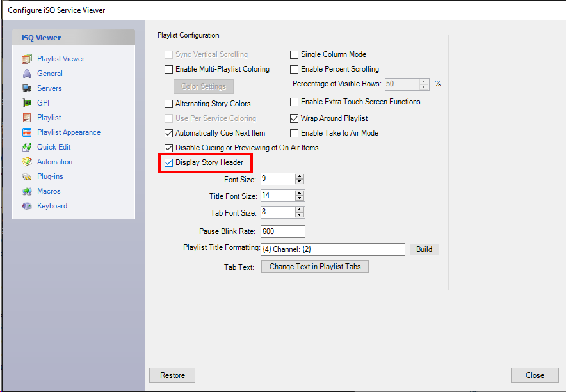Open Servers via its monitor icon
Viewport: 566px width, 392px height.
pyautogui.click(x=27, y=88)
